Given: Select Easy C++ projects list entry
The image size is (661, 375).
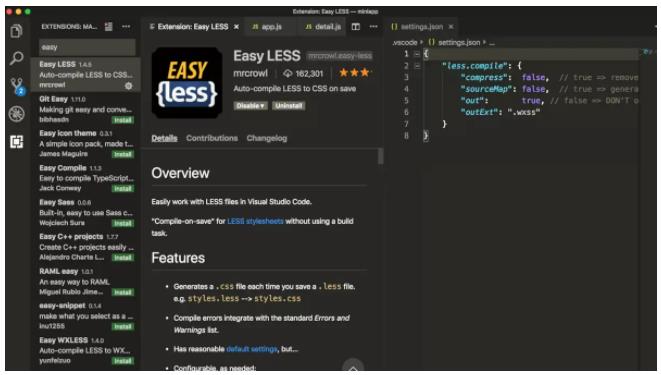Looking at the screenshot, I should point(86,247).
